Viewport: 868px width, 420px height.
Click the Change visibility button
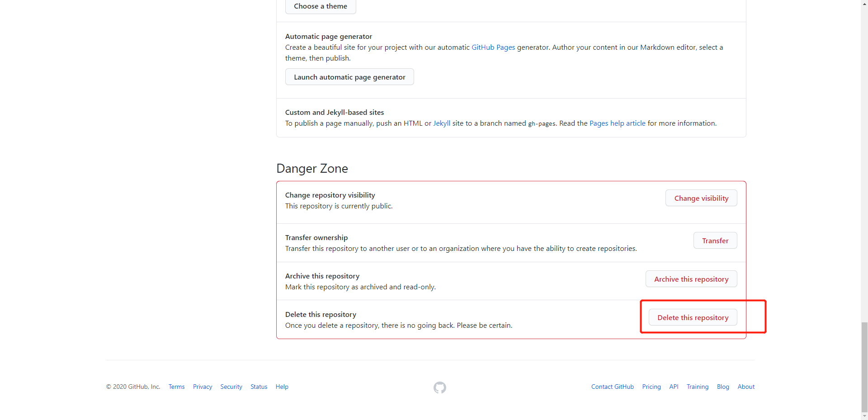coord(701,198)
